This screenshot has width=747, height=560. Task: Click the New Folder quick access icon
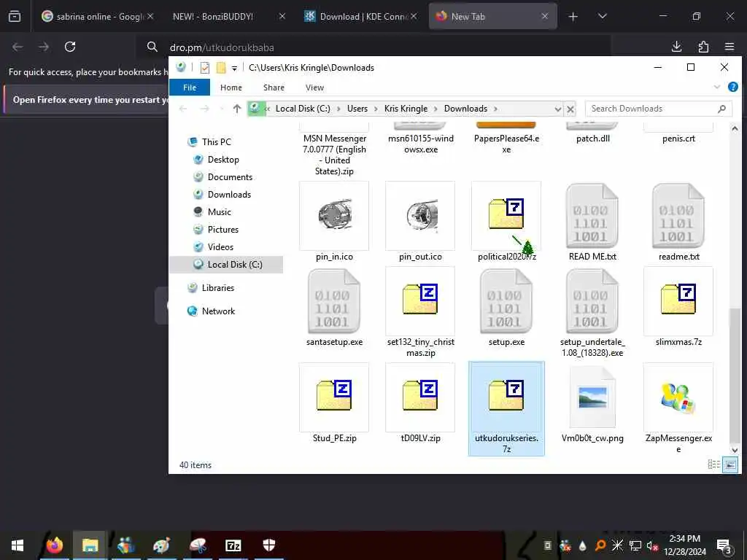[220, 68]
